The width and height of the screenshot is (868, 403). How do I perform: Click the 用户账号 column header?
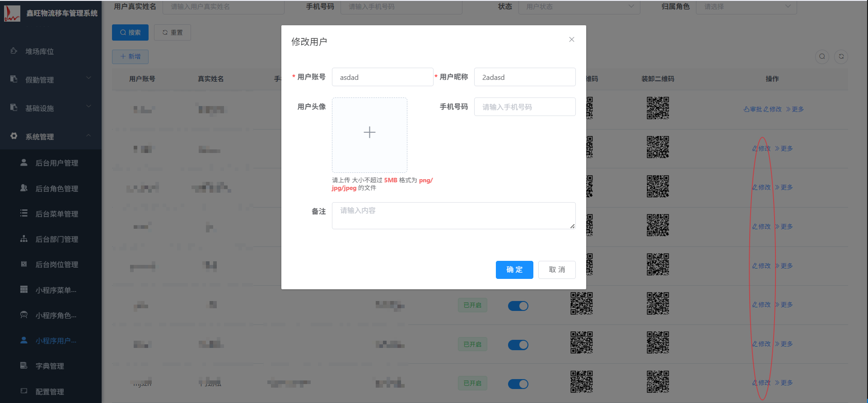(x=142, y=79)
